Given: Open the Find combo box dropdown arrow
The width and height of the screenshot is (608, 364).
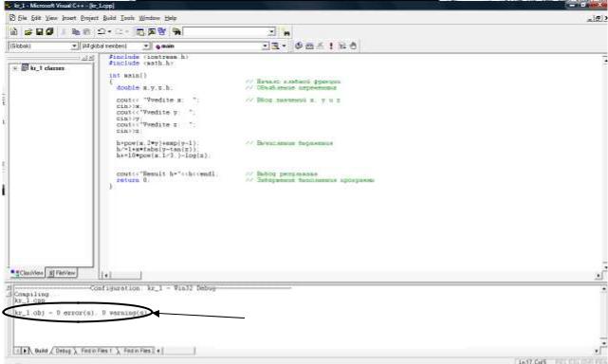Looking at the screenshot, I should [272, 32].
